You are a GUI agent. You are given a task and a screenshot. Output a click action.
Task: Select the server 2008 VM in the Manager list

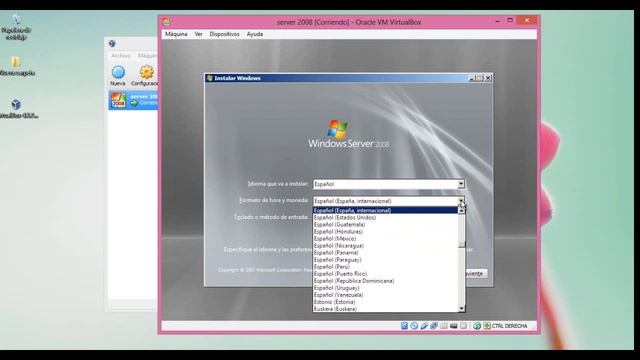coord(133,100)
